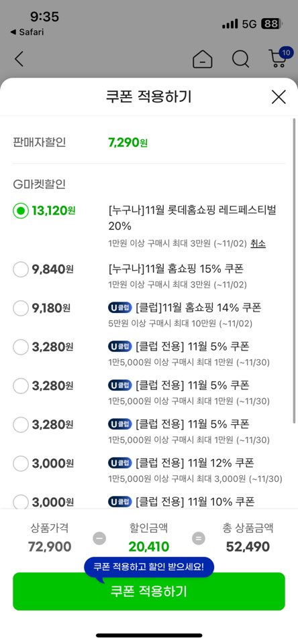This screenshot has width=298, height=644.
Task: Click the coupon list scrollbar
Action: tap(294, 271)
